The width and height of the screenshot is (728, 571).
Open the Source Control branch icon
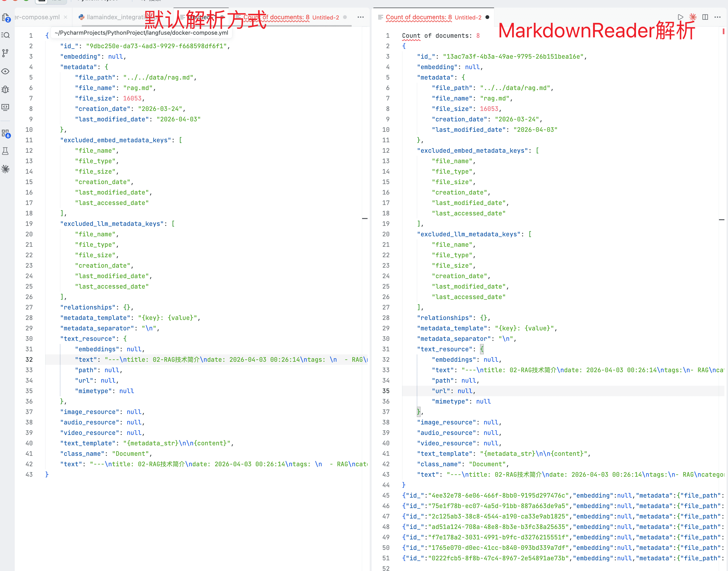[6, 53]
